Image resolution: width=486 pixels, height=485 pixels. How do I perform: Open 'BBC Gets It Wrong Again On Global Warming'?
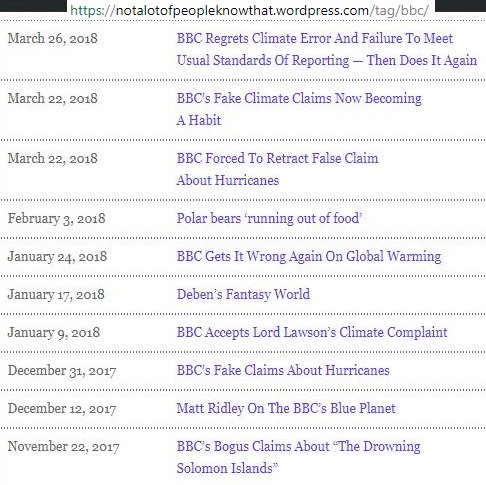(x=309, y=256)
